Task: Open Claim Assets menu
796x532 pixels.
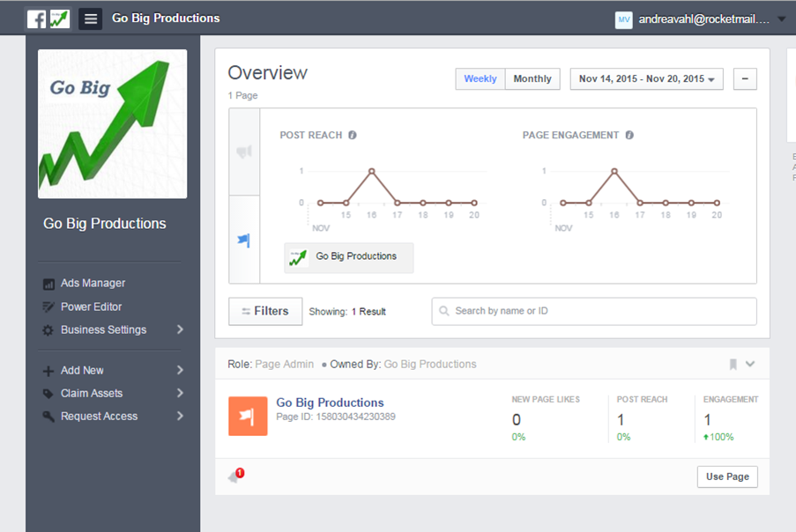Action: (x=92, y=393)
